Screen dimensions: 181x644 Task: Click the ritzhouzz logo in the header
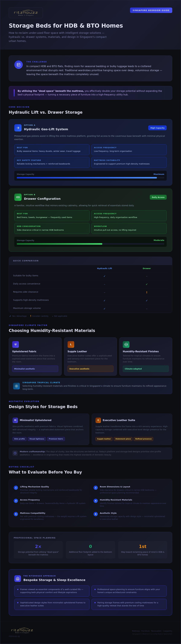(26, 13)
